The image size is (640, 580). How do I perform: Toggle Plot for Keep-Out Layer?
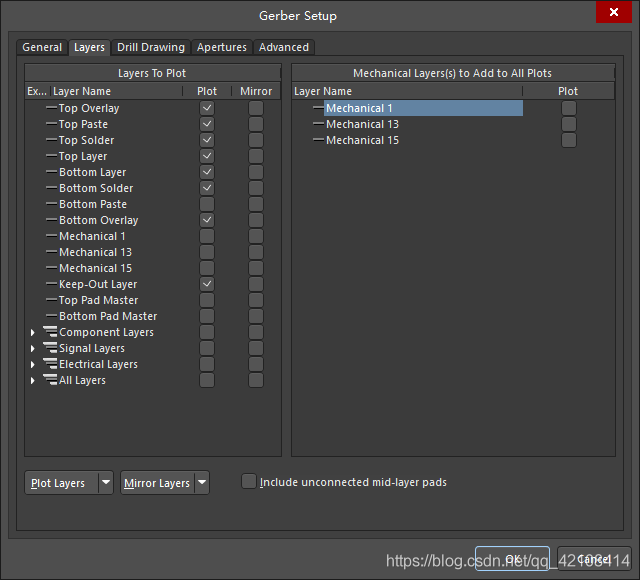coord(207,284)
